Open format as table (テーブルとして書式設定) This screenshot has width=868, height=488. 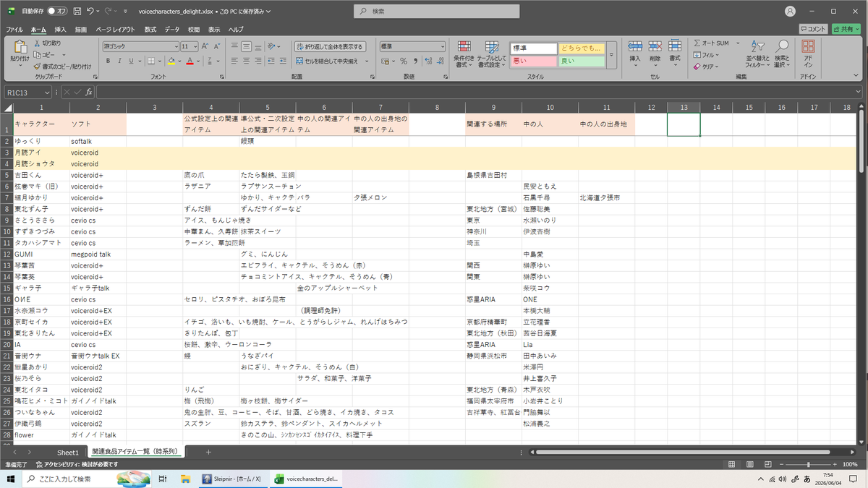[491, 54]
